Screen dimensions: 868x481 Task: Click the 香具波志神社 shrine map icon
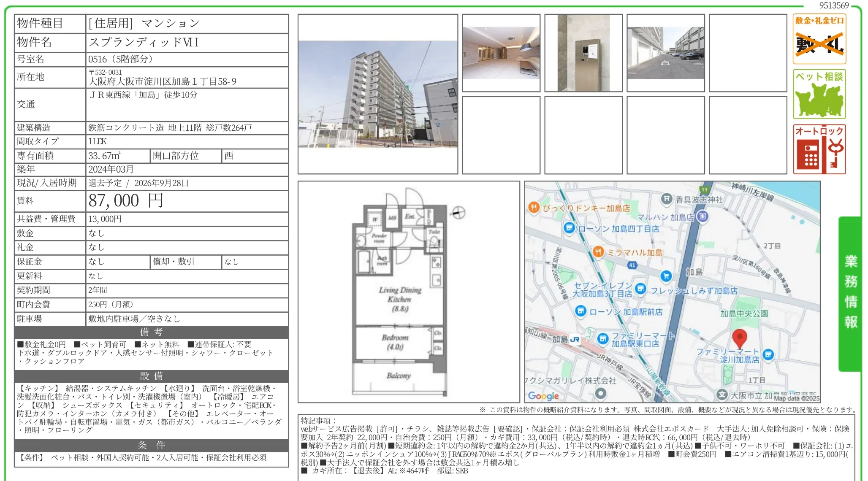coord(666,198)
